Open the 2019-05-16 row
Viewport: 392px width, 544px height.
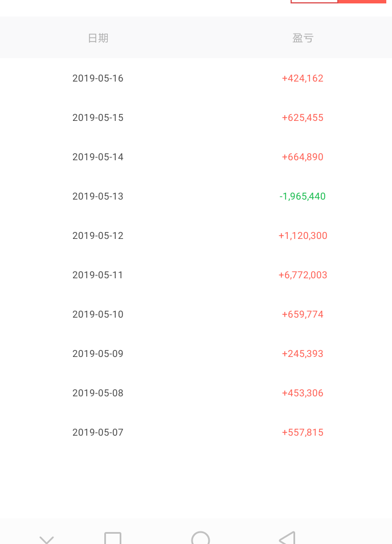(196, 78)
